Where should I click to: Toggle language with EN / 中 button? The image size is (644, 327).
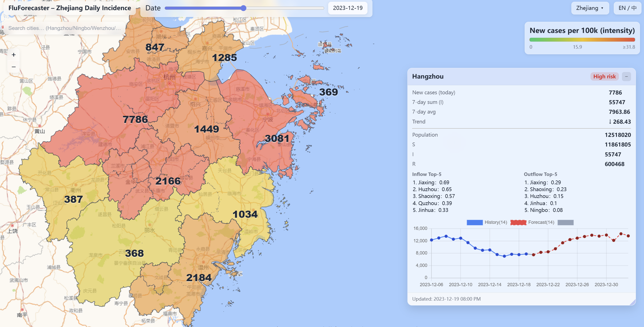(627, 8)
